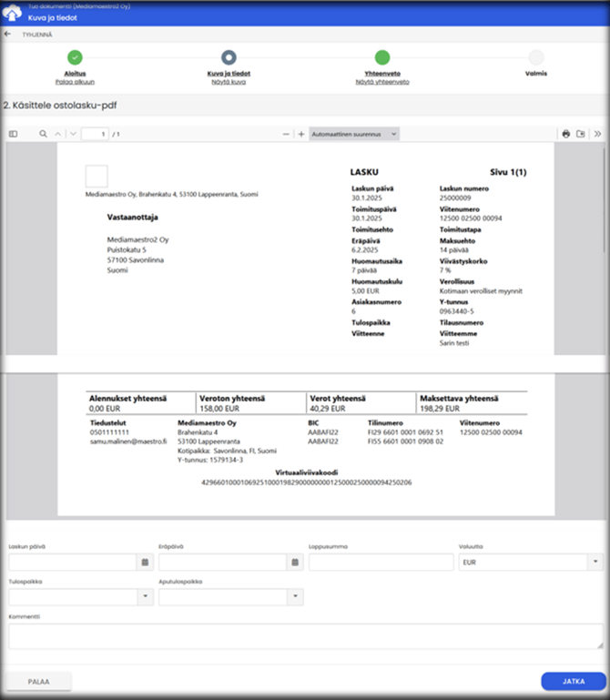This screenshot has width=610, height=700.
Task: Go to previous PDF page arrow
Action: pos(57,134)
